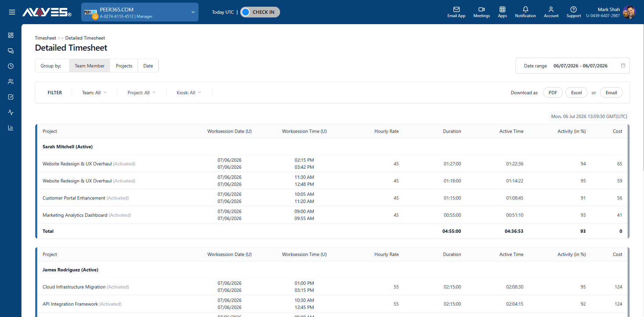
Task: Open the reports bar chart sidebar icon
Action: click(x=11, y=128)
